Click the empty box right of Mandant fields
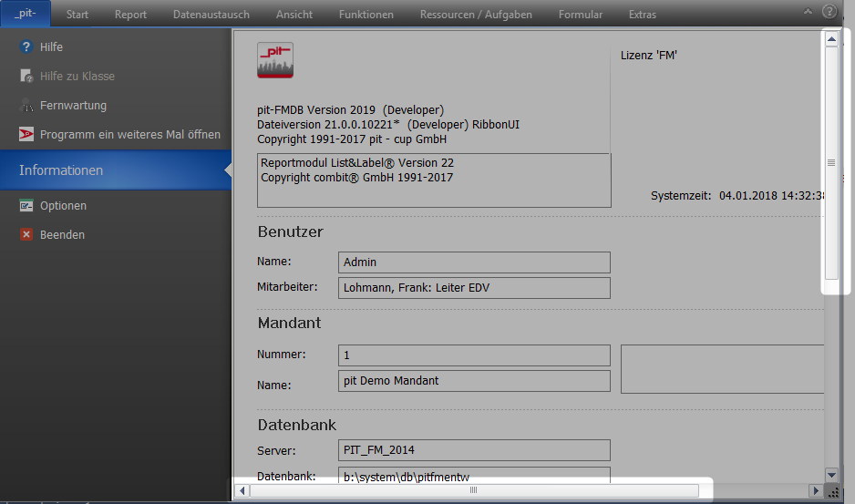 722,369
